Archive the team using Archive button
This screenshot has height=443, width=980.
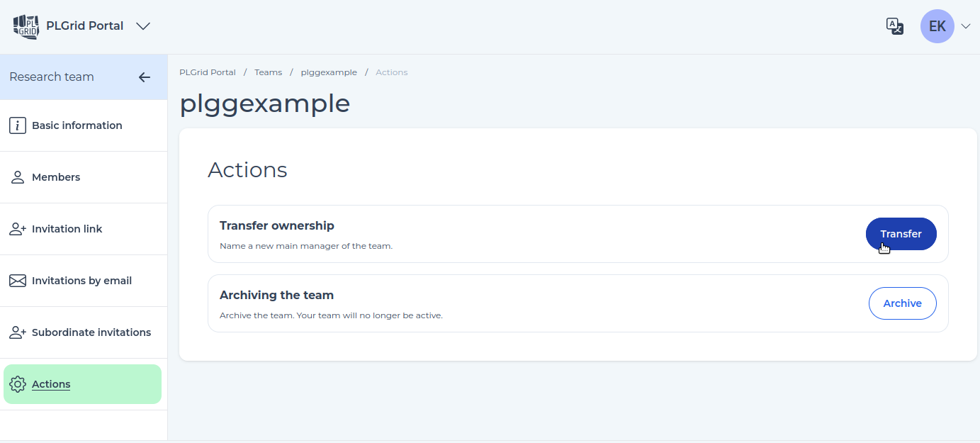click(x=902, y=303)
